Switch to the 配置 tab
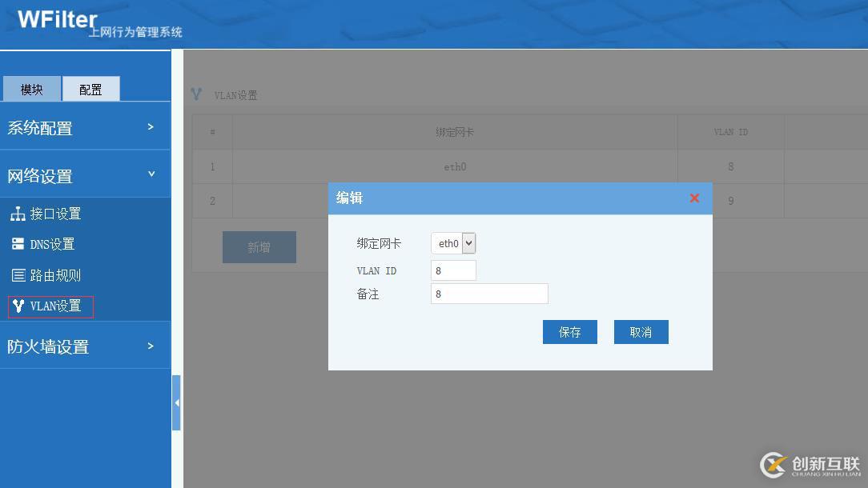868x488 pixels. click(x=90, y=89)
